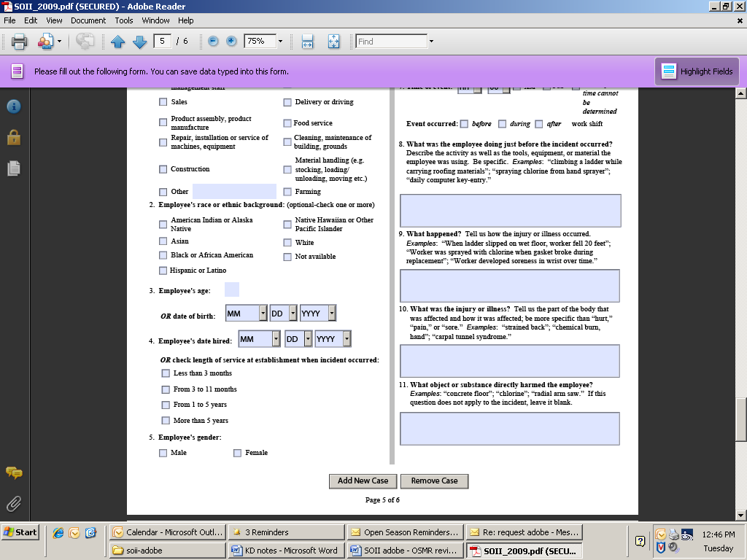
Task: Click the zoom out minus icon
Action: click(213, 42)
